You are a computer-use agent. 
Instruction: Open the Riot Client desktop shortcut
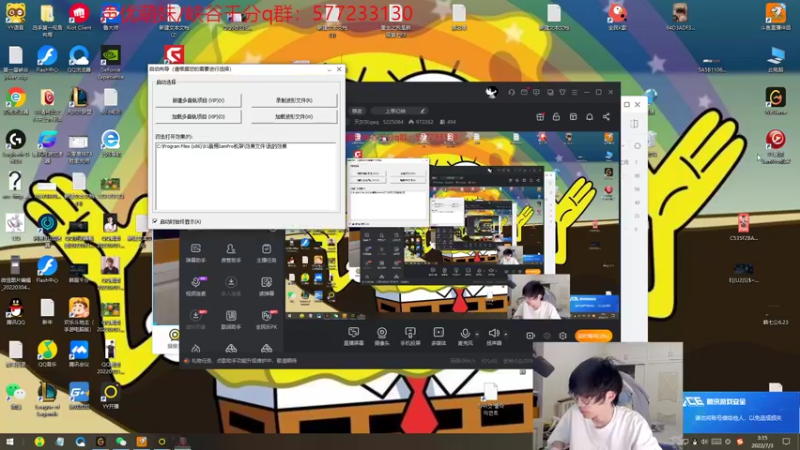[79, 17]
